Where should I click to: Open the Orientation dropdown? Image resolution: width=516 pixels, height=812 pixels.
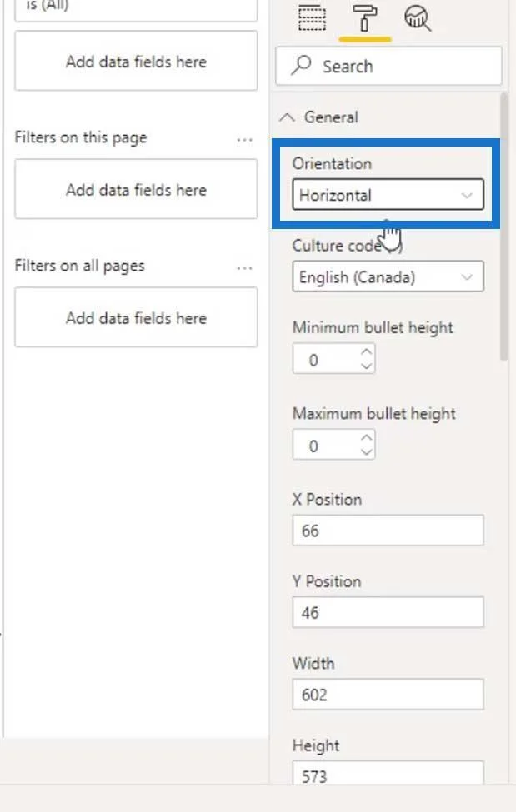click(388, 195)
